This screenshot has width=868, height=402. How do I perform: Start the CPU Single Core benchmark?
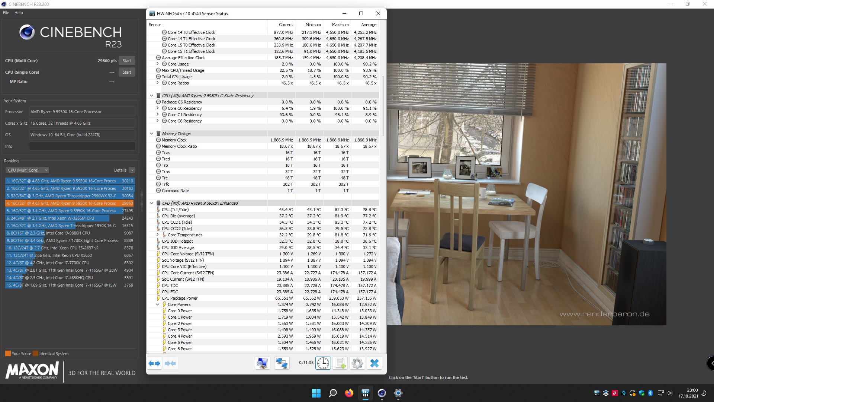pos(127,72)
